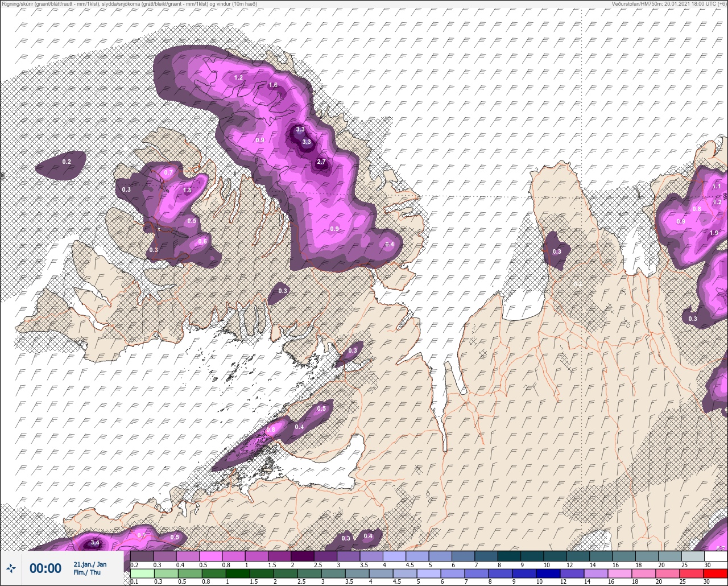
Task: Click the 2.7 precipitation value on the map
Action: [x=321, y=162]
